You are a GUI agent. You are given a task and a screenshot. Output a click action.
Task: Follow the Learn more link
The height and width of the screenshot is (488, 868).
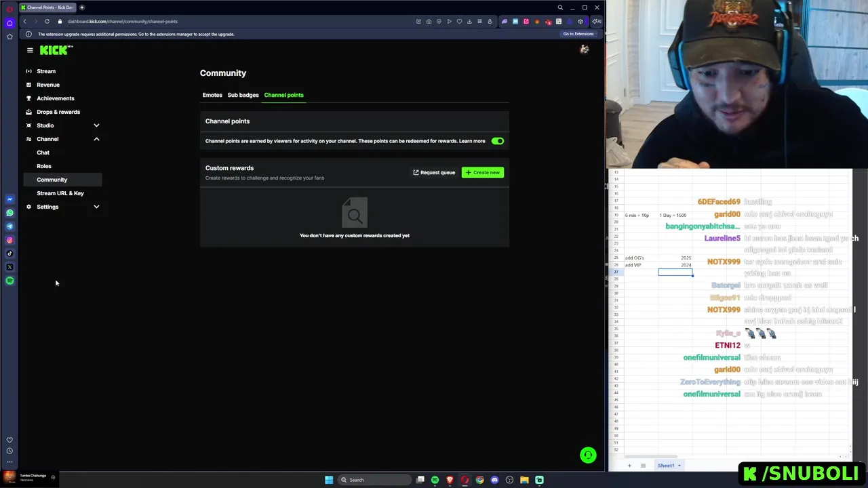point(472,141)
